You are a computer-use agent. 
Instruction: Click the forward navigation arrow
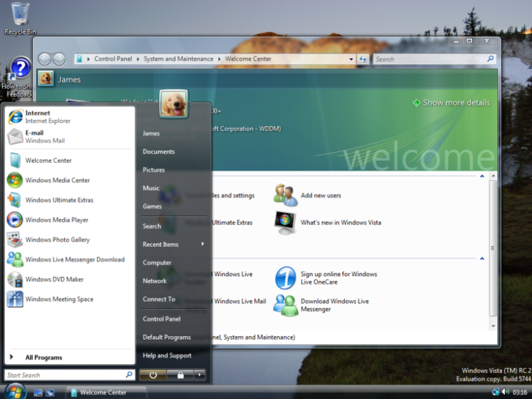coord(59,59)
